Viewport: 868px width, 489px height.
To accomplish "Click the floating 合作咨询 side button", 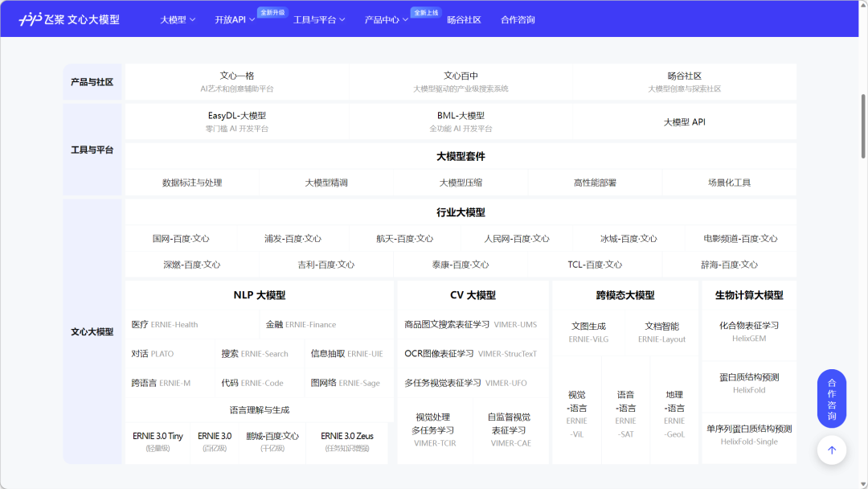I will click(832, 397).
